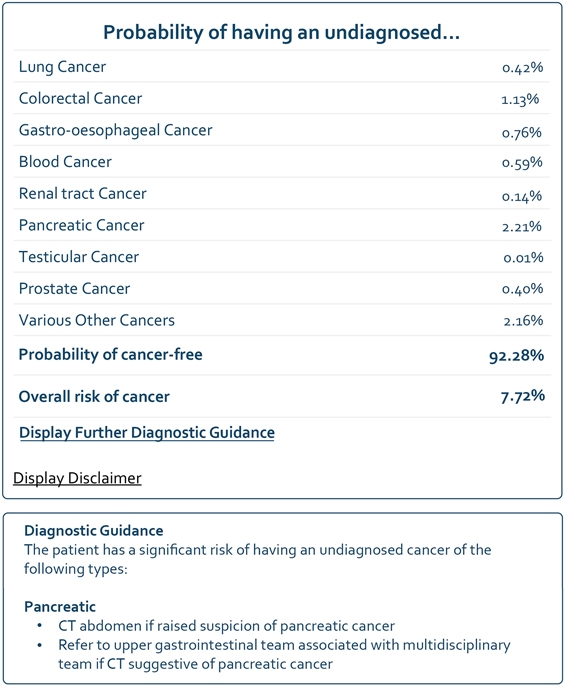Click the 7.72% overall risk value
The width and height of the screenshot is (565, 686).
[x=523, y=396]
